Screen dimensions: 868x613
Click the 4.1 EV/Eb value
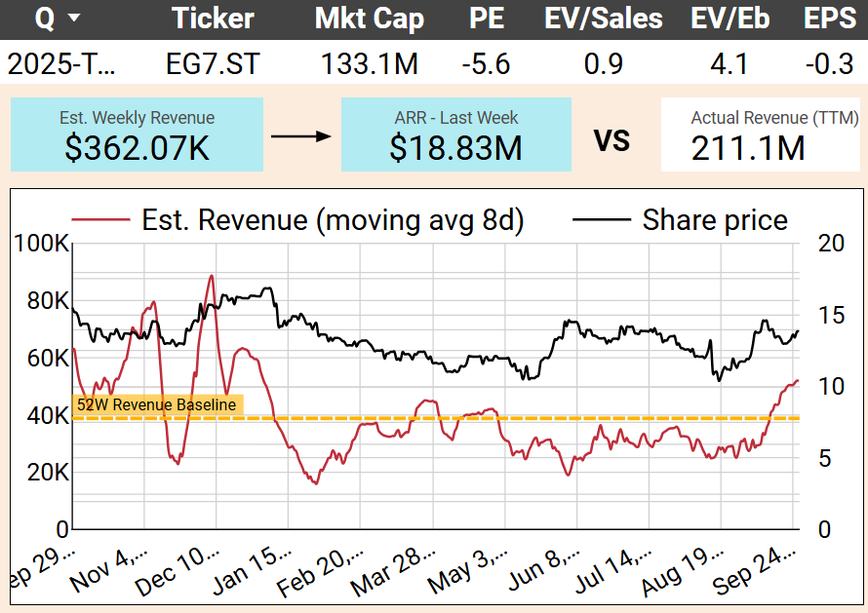(x=730, y=63)
